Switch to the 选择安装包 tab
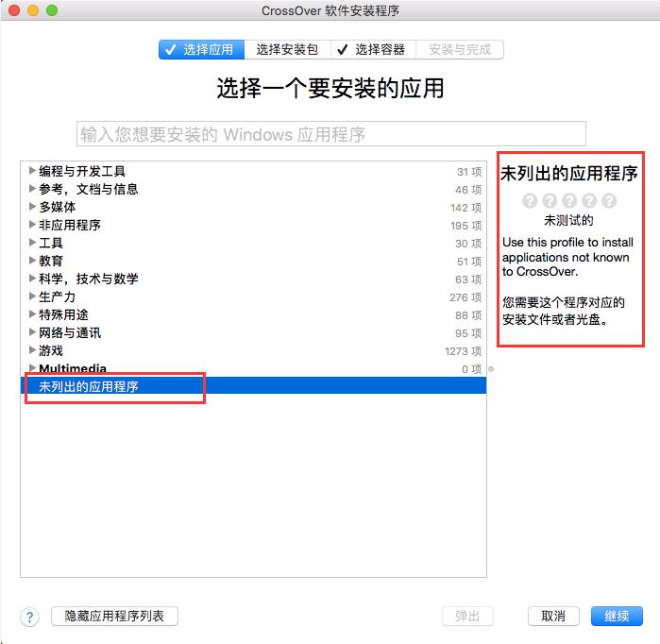The image size is (660, 644). [x=287, y=50]
